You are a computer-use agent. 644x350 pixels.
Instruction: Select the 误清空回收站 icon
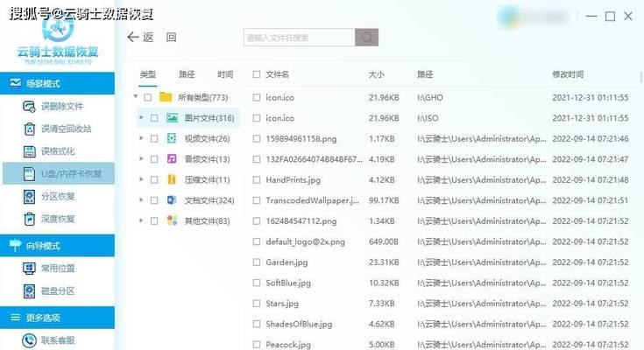(x=29, y=129)
